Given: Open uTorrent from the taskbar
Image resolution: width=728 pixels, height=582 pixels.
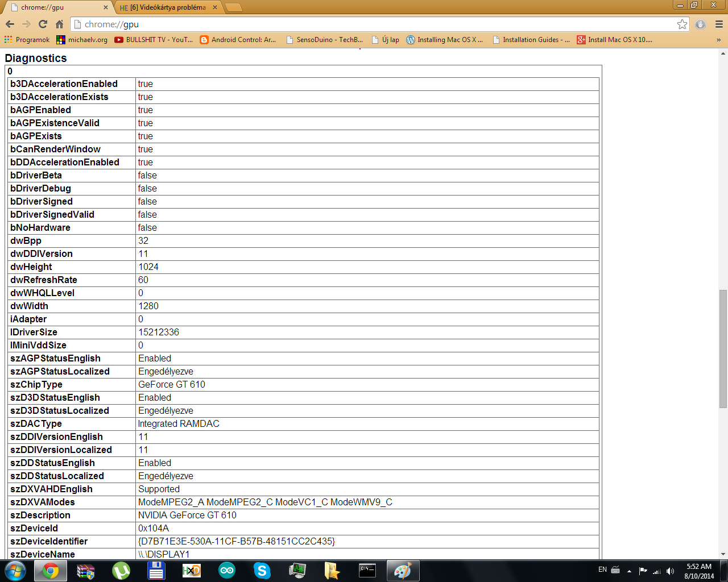Looking at the screenshot, I should click(121, 571).
